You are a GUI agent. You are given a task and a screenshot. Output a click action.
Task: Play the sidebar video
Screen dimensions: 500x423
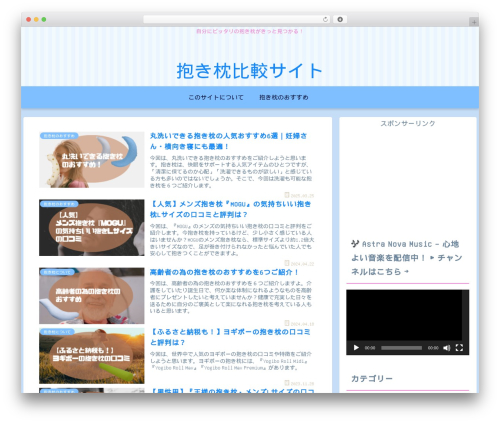(356, 348)
